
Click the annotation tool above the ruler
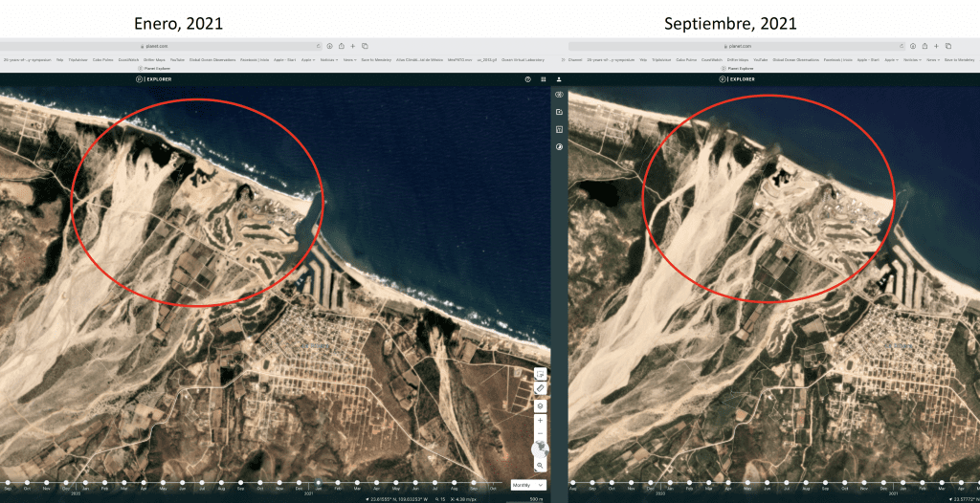540,374
